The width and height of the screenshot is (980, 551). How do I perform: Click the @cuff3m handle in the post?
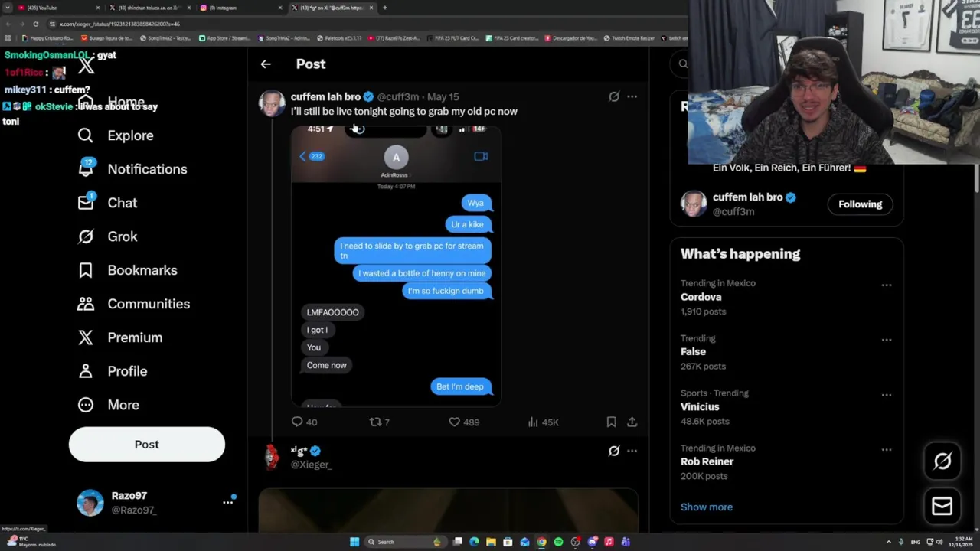point(398,97)
